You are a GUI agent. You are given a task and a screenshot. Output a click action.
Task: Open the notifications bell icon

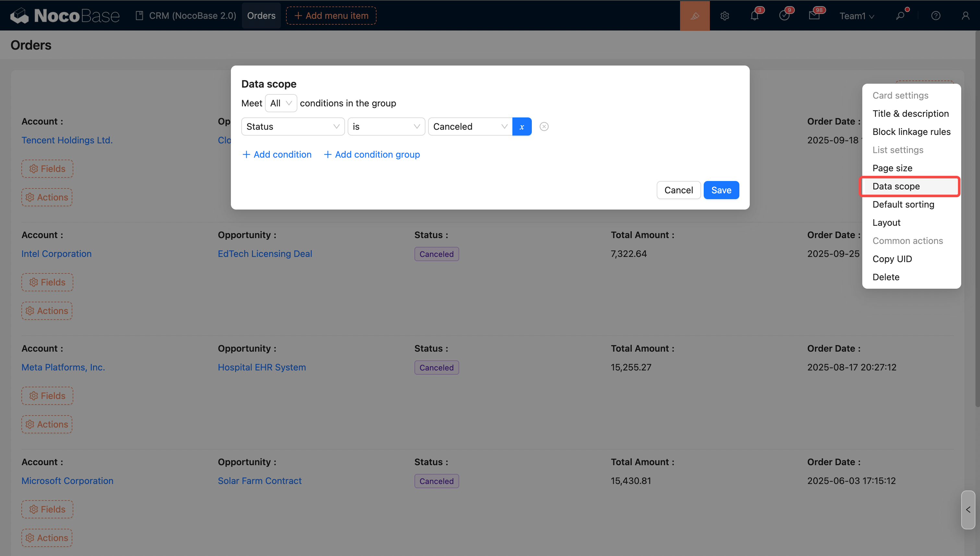pos(754,16)
